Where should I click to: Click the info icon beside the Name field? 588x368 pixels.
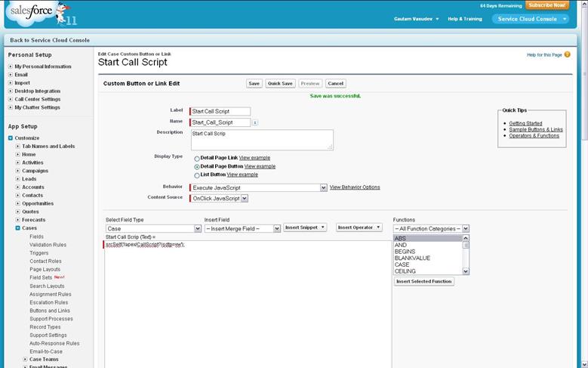pyautogui.click(x=255, y=122)
